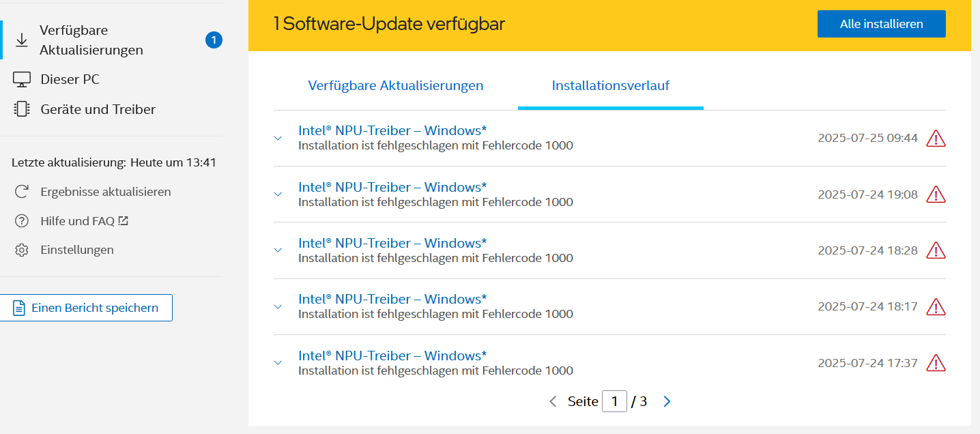
Task: Click the warning triangle for 2025-07-24 17:37 entry
Action: coord(936,363)
